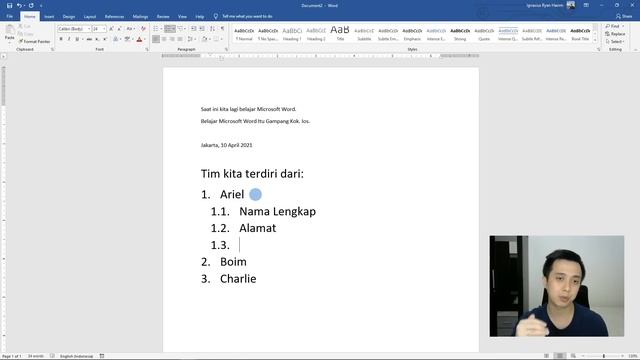Screen dimensions: 640x360
Task: Toggle italic formatting
Action: point(69,39)
